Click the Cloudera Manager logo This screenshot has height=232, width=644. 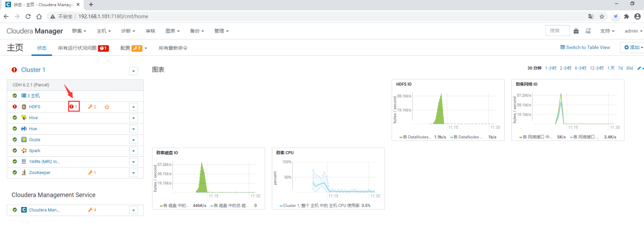[35, 31]
